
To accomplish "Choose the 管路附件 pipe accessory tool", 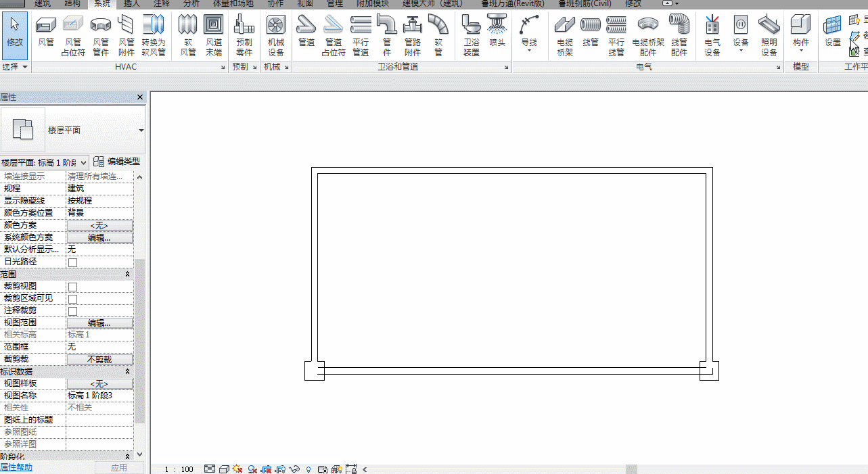I will tap(413, 34).
